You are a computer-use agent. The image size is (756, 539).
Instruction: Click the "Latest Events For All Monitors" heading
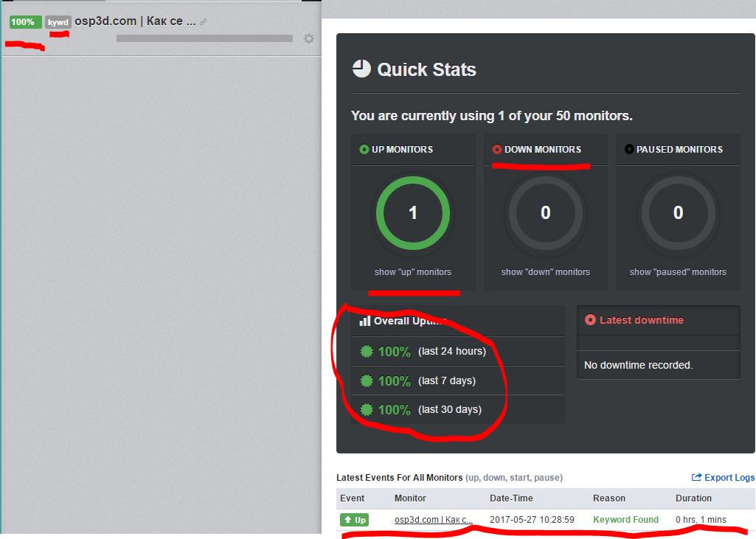(400, 478)
